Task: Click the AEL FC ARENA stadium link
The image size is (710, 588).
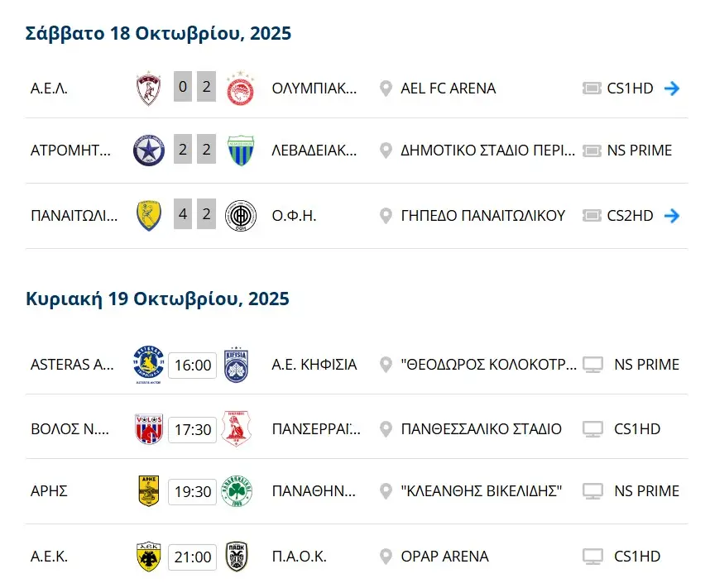Action: tap(448, 88)
